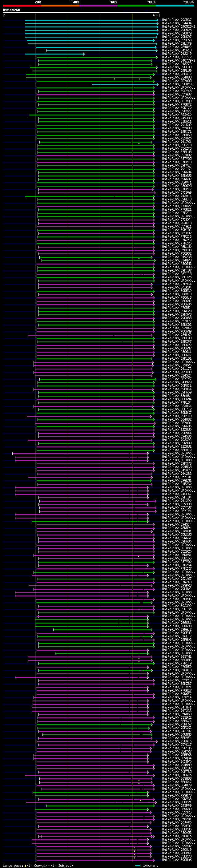Viewport: 197px width, 868px height.
Task: Select hit label UniRef100_O82772
Action: pos(177,57)
